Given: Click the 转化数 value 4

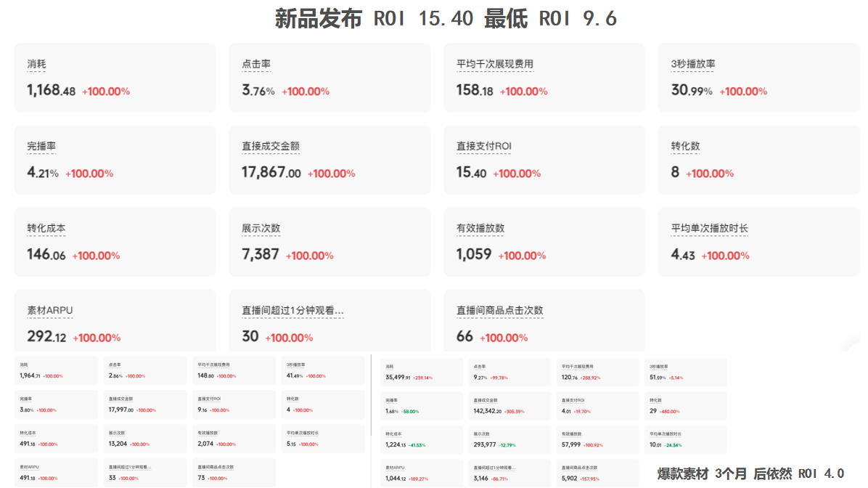Looking at the screenshot, I should point(288,410).
